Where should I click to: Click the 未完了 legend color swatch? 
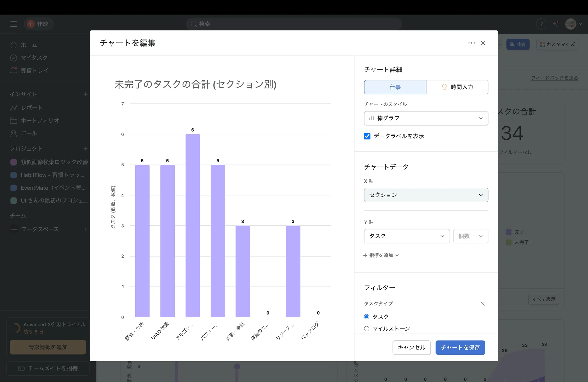508,242
